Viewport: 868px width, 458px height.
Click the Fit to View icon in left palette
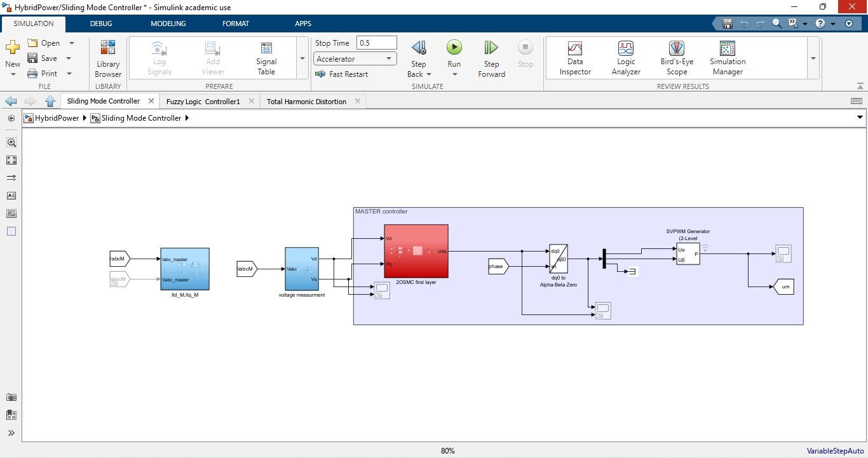click(x=11, y=161)
